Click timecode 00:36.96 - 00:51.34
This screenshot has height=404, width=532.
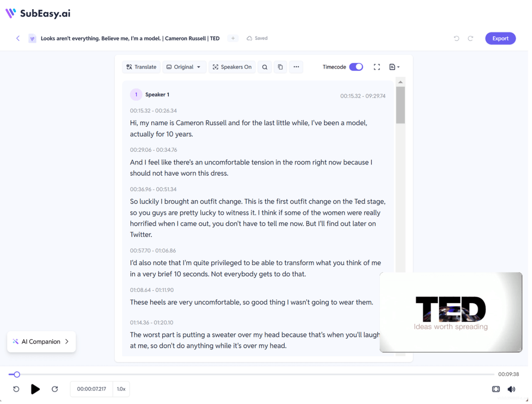coord(153,190)
